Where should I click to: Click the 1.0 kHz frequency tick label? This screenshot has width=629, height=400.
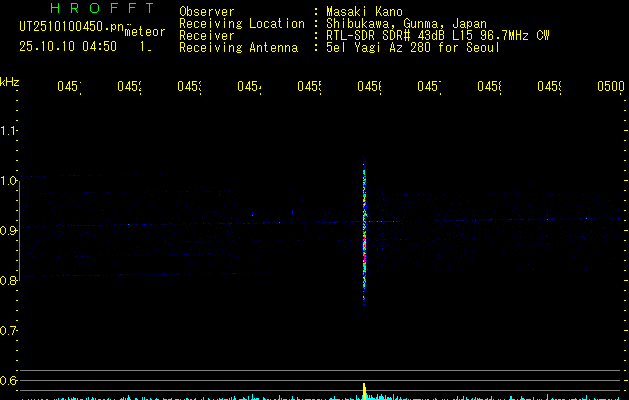[9, 181]
